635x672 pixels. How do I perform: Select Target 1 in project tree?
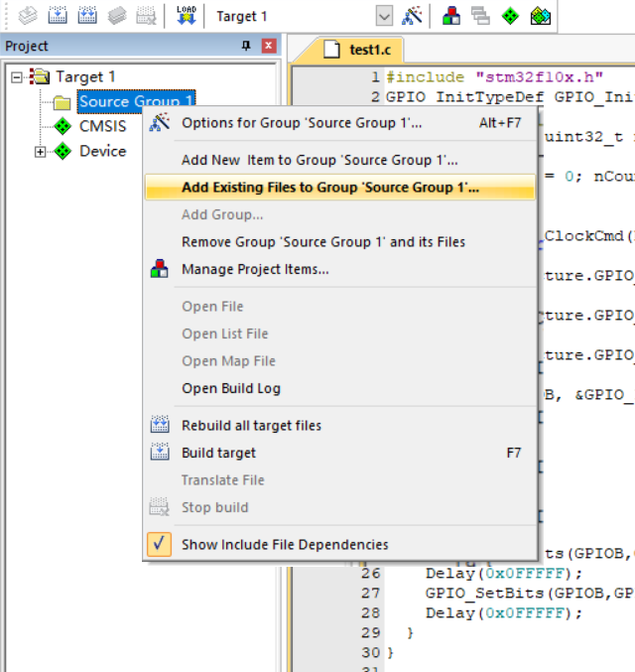[x=85, y=76]
